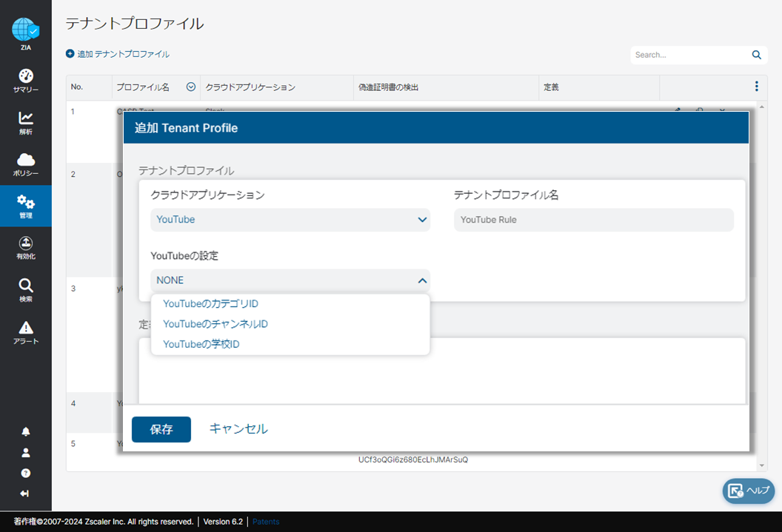Open the 検索 magnifier icon in sidebar
Screen dimensions: 782x532
[26, 286]
